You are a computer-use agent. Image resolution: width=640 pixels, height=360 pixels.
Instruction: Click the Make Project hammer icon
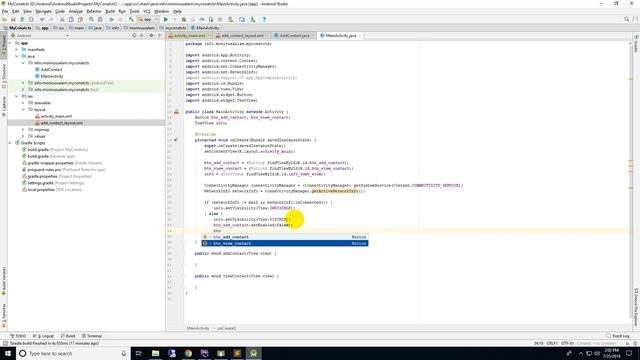click(x=131, y=19)
